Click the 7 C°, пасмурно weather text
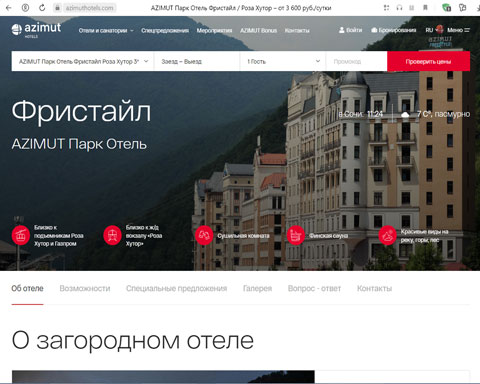The height and width of the screenshot is (384, 480). click(x=443, y=114)
